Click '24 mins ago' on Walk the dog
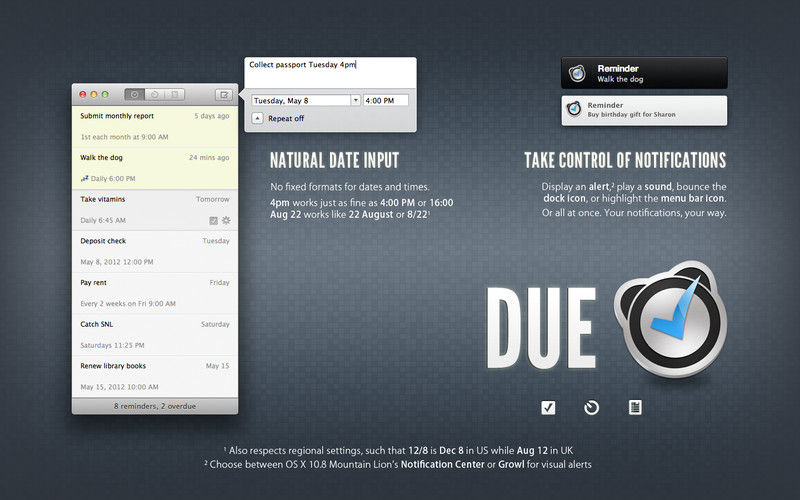The width and height of the screenshot is (800, 500). pos(209,158)
